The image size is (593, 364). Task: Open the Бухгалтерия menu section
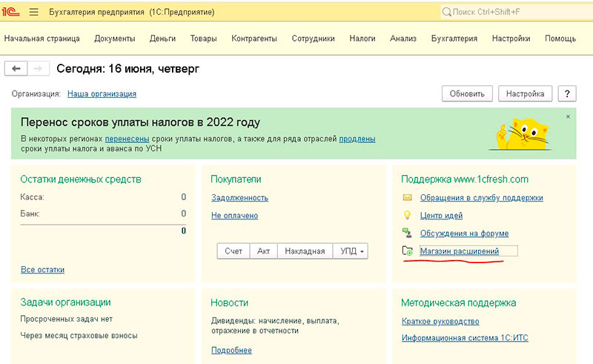click(454, 39)
